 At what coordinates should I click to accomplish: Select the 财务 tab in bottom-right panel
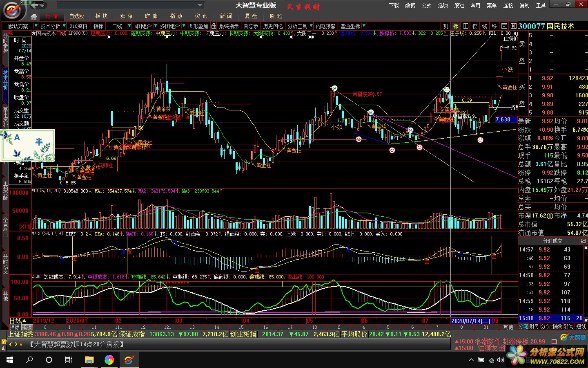click(x=534, y=327)
